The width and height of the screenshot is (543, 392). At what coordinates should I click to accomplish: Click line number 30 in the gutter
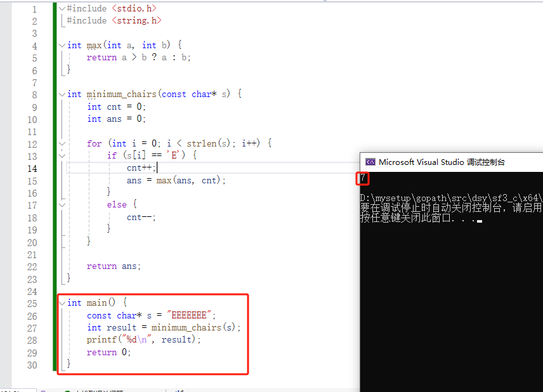click(32, 365)
